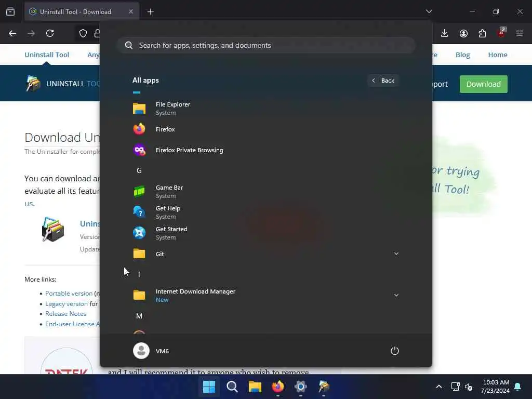Open taskbar Search

[x=232, y=387]
